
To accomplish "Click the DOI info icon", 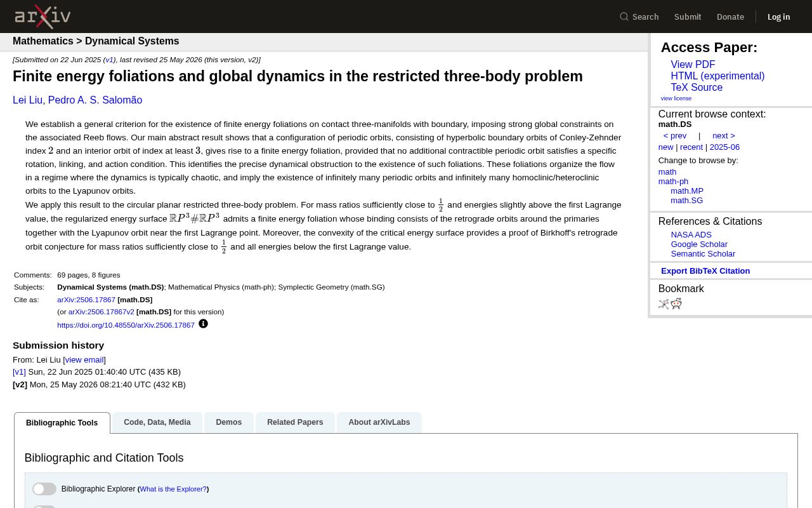I will coord(203,324).
